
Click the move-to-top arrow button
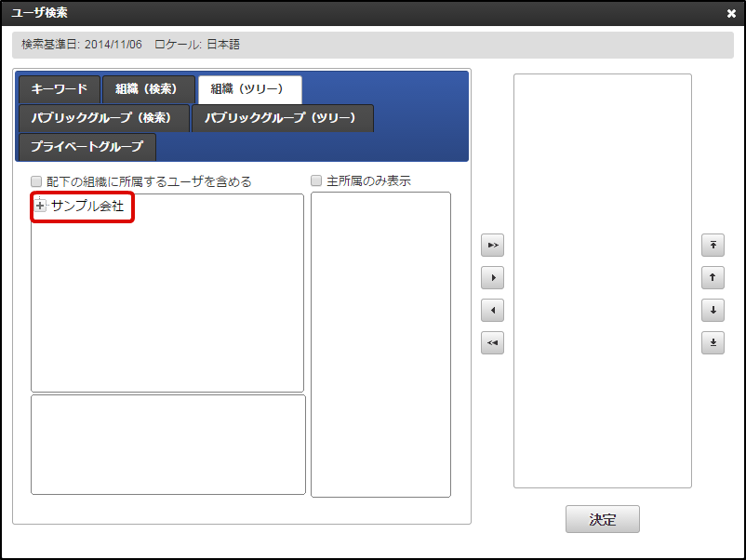[713, 245]
